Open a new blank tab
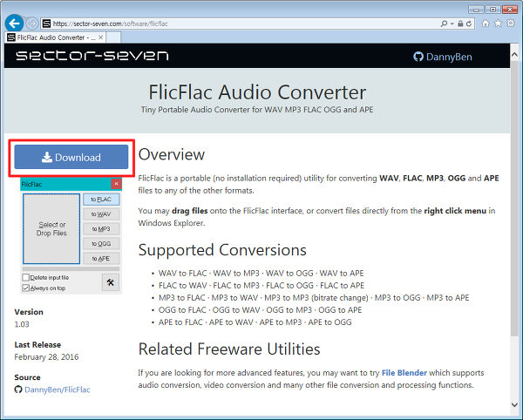Screen dimensions: 523x420 click(113, 37)
